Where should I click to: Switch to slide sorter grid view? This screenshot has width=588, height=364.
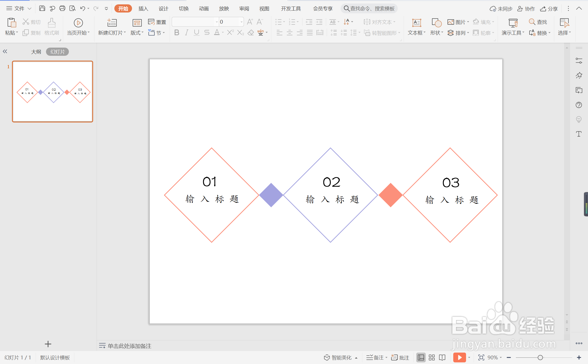click(432, 357)
